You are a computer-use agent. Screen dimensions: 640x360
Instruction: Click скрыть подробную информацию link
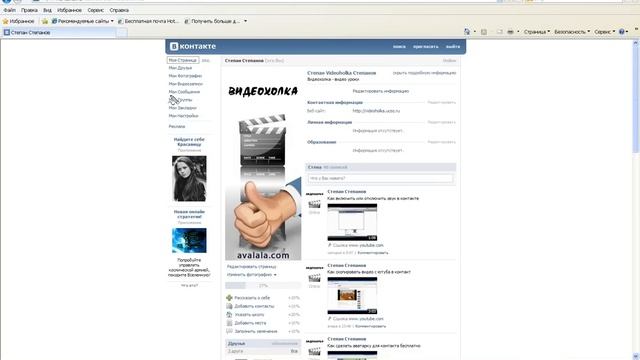(424, 73)
